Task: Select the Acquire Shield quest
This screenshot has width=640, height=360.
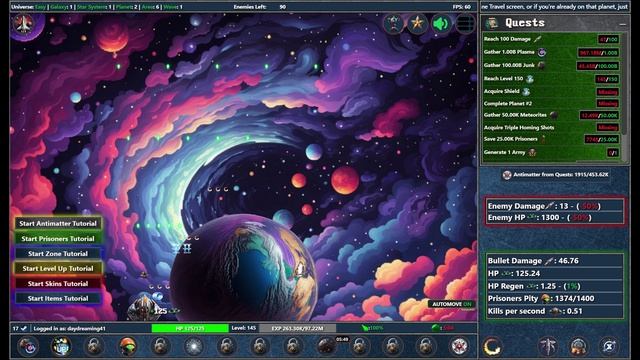Action: tap(551, 91)
